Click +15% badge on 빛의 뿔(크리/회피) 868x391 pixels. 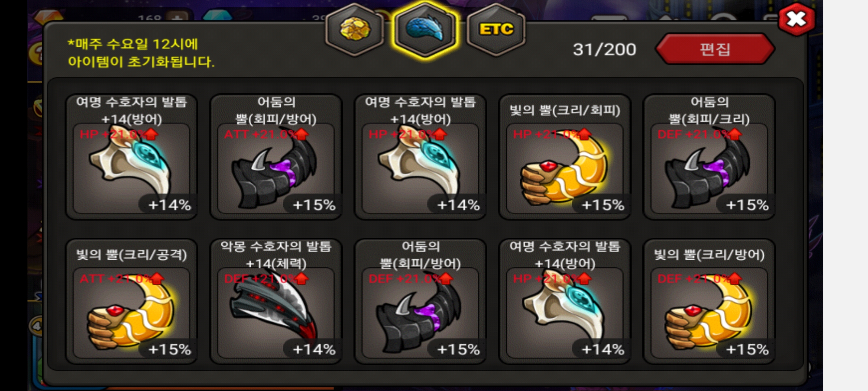click(x=603, y=205)
